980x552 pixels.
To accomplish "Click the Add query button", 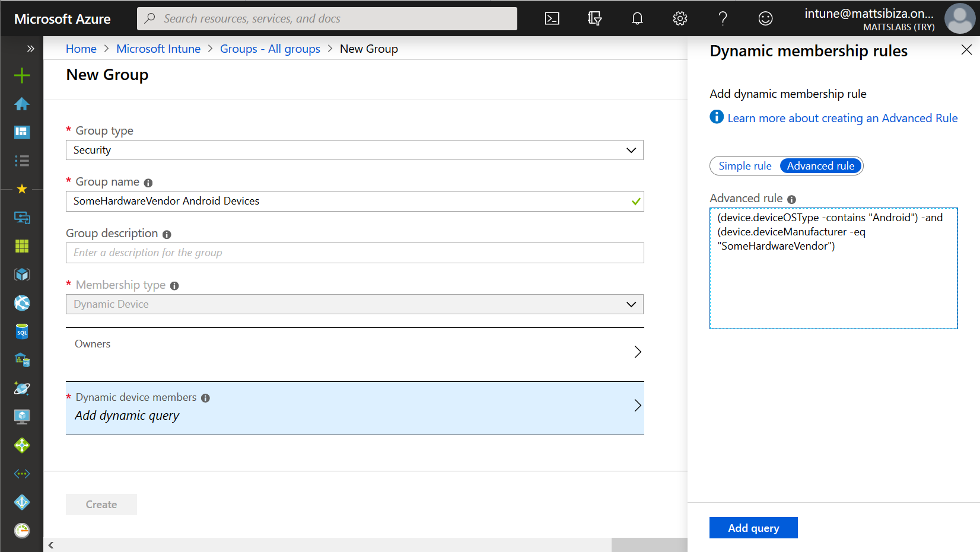I will click(753, 528).
